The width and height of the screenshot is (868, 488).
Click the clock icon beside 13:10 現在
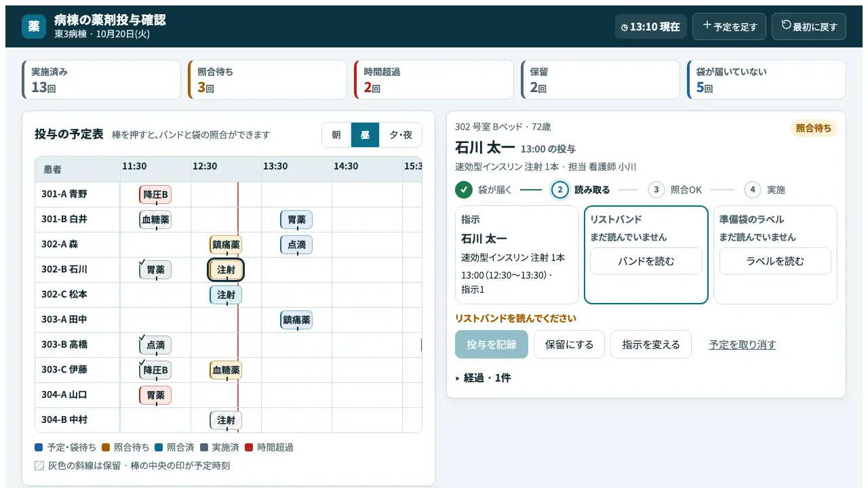tap(625, 28)
